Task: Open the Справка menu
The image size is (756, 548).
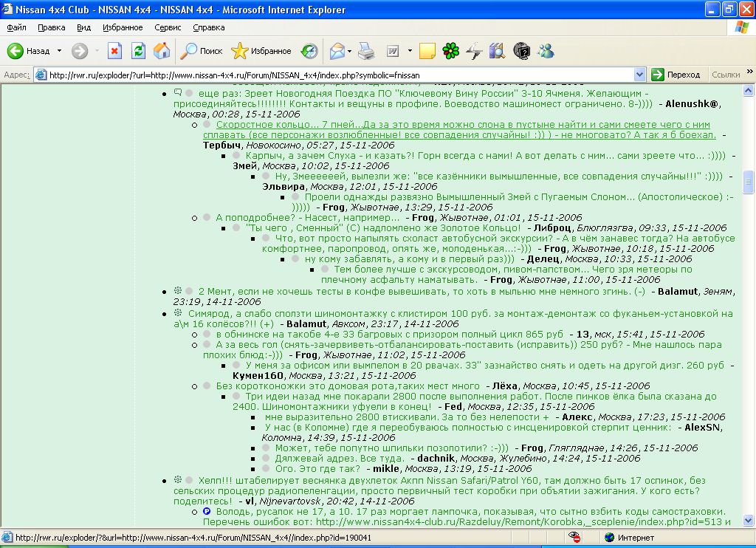Action: (209, 27)
